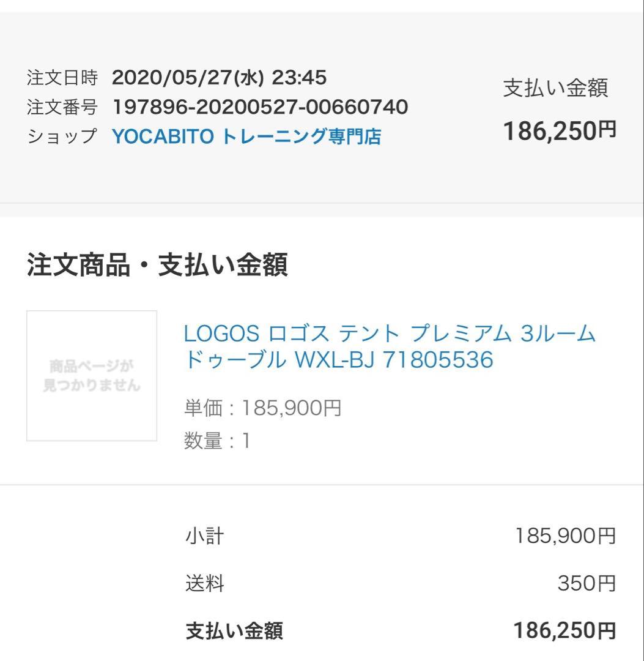Screen dimensions: 644x661
Task: Click order number 197896-20200527-00660740
Action: click(x=260, y=107)
